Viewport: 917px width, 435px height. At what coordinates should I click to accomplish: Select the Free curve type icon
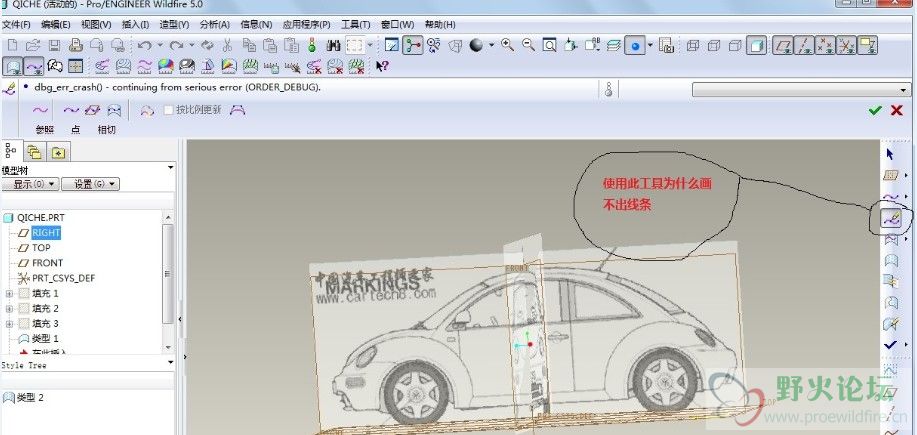tap(71, 110)
